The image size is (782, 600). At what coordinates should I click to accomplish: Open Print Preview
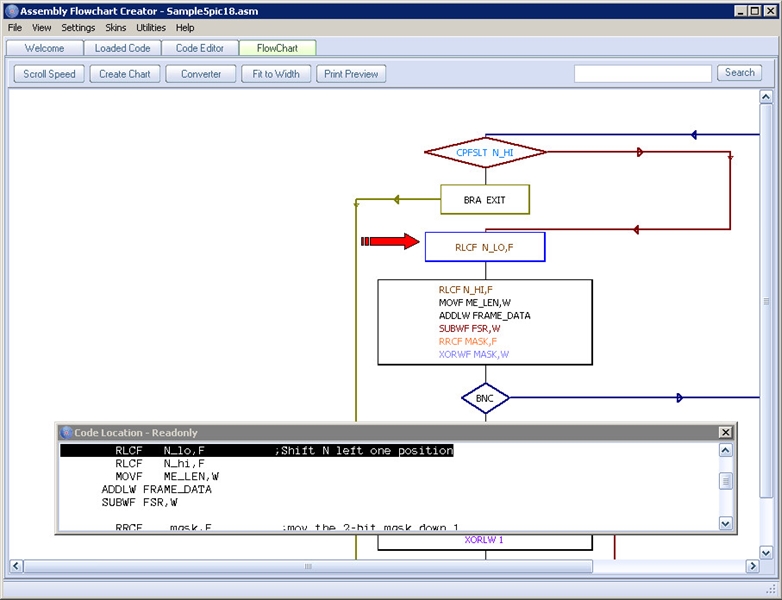[x=351, y=74]
